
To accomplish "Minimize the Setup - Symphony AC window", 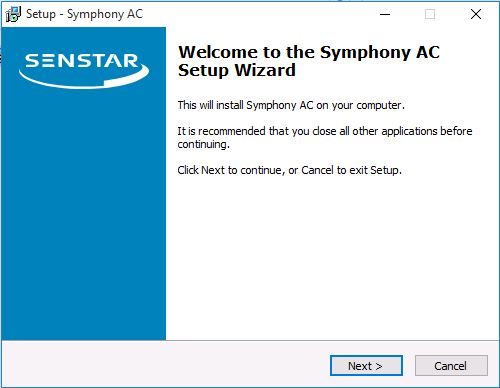I will click(x=385, y=14).
